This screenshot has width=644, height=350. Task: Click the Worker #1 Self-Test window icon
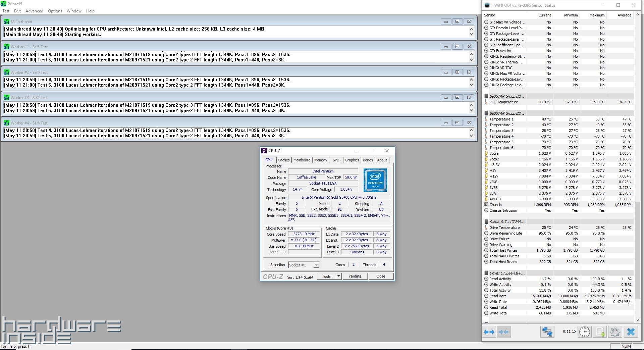[6, 47]
